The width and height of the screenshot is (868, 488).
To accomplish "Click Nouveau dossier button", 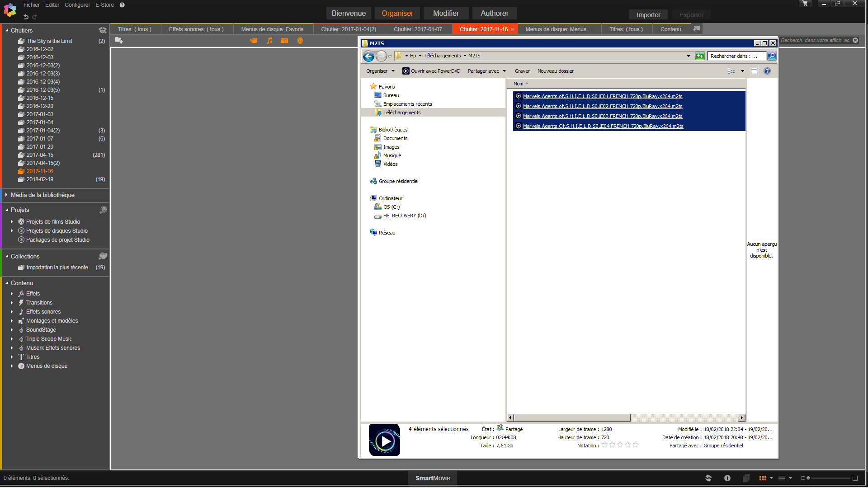I will tap(556, 71).
